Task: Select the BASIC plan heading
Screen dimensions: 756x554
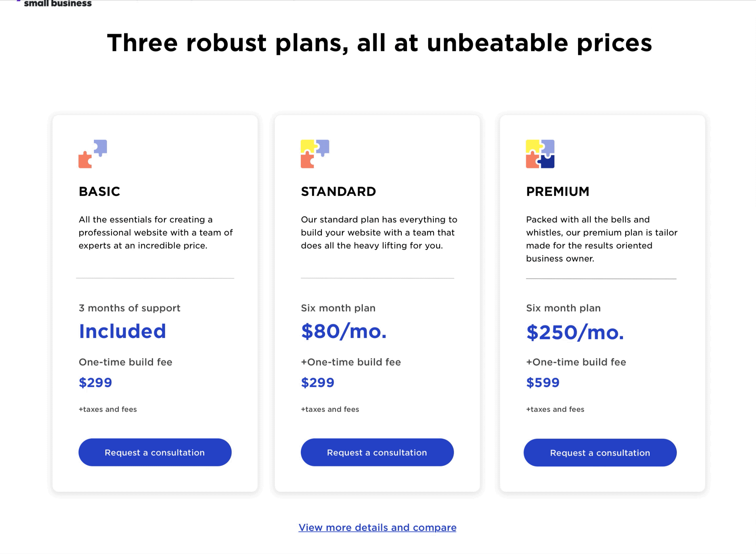Action: tap(99, 191)
